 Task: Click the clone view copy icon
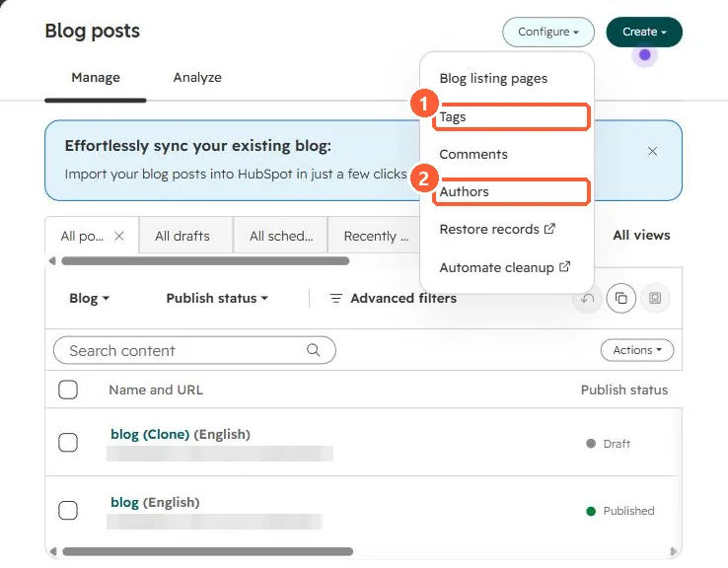(620, 298)
